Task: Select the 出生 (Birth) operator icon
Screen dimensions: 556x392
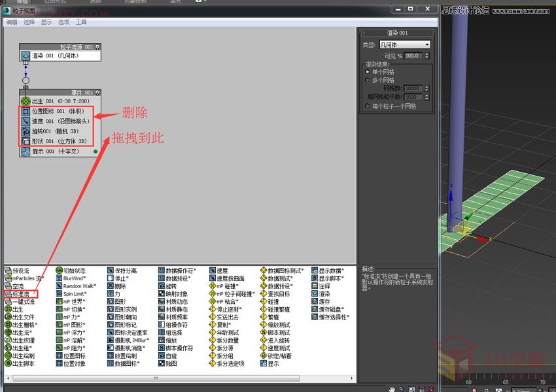Action: click(16, 310)
